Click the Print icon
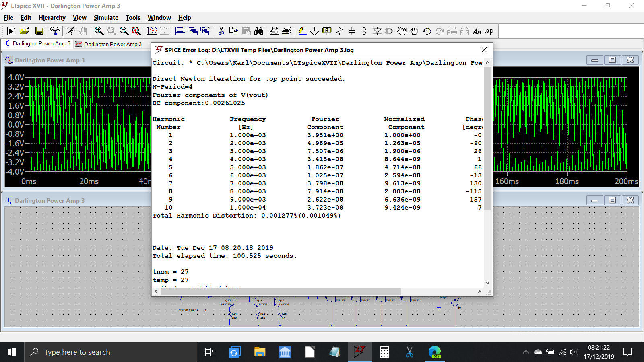 click(x=275, y=31)
